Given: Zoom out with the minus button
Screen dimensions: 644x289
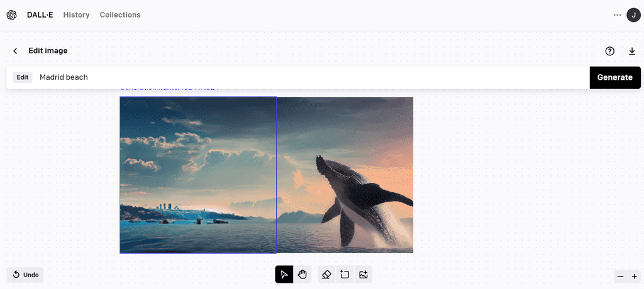Looking at the screenshot, I should 621,276.
